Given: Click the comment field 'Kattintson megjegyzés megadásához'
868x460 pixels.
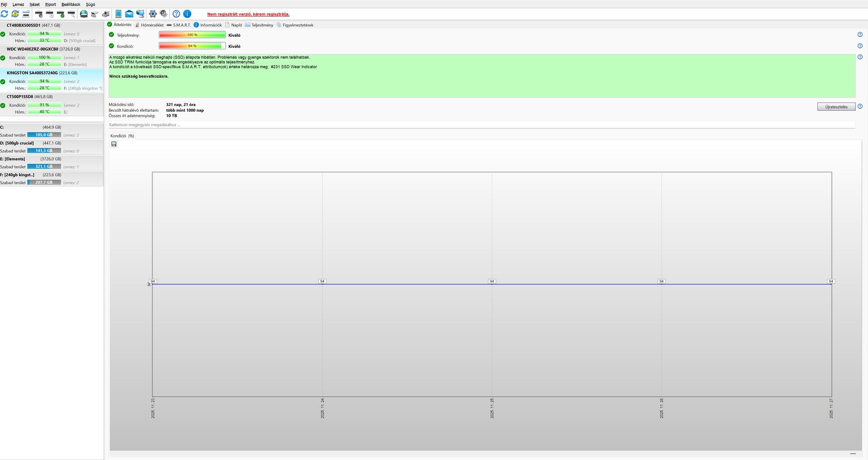Looking at the screenshot, I should pyautogui.click(x=482, y=125).
